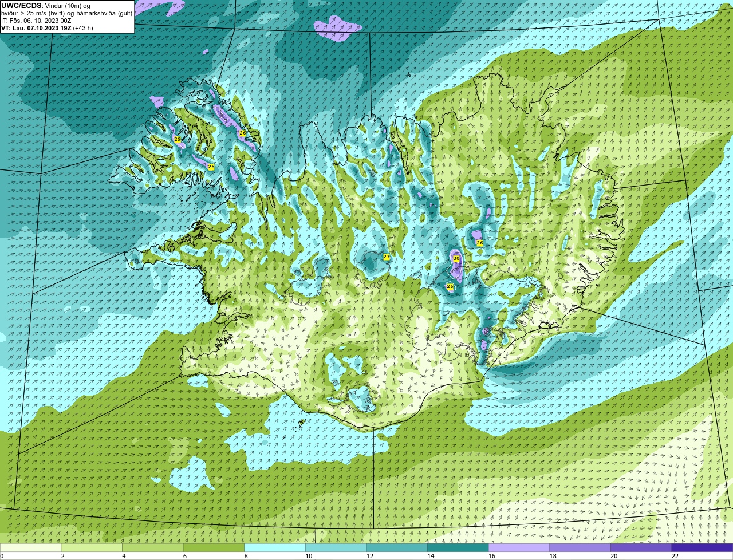This screenshot has width=733, height=560.
Task: Click the scale value 0
Action: pyautogui.click(x=2, y=556)
